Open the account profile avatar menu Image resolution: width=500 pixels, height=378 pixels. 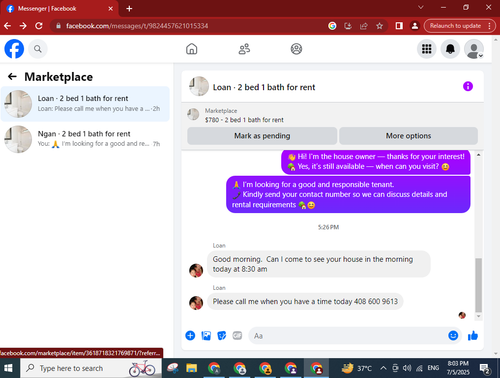(x=474, y=49)
